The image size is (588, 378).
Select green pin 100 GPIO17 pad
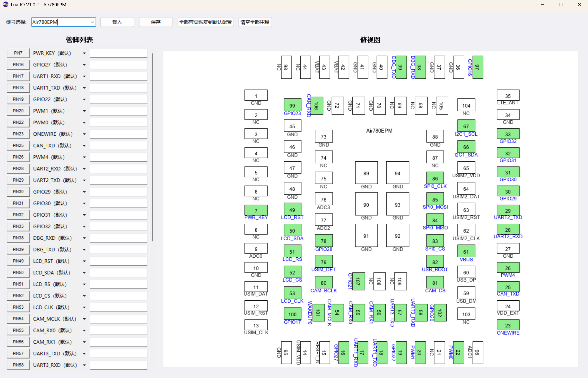(292, 314)
